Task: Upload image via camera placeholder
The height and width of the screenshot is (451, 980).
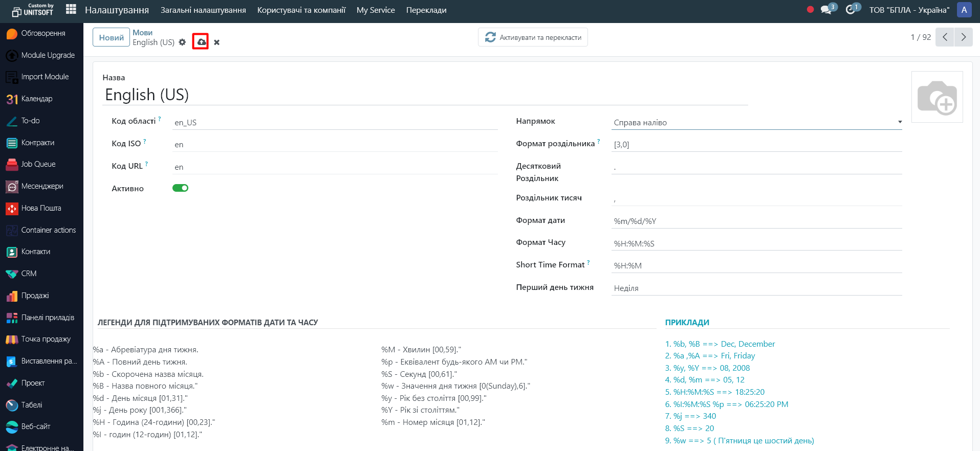Action: (x=937, y=97)
